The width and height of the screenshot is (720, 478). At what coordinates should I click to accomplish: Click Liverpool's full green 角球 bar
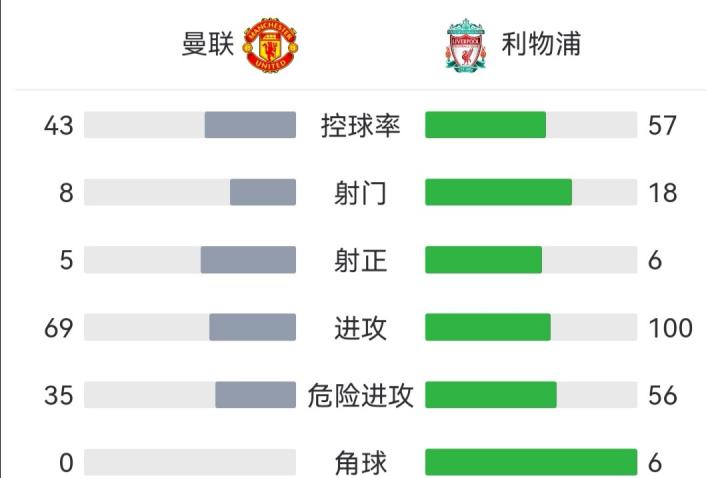point(531,462)
